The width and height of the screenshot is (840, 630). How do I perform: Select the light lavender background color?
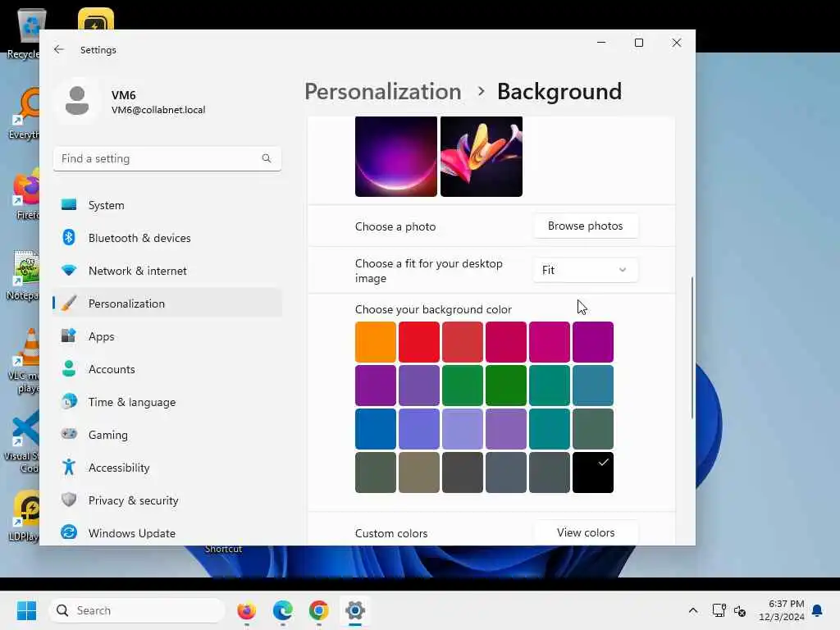click(x=463, y=428)
